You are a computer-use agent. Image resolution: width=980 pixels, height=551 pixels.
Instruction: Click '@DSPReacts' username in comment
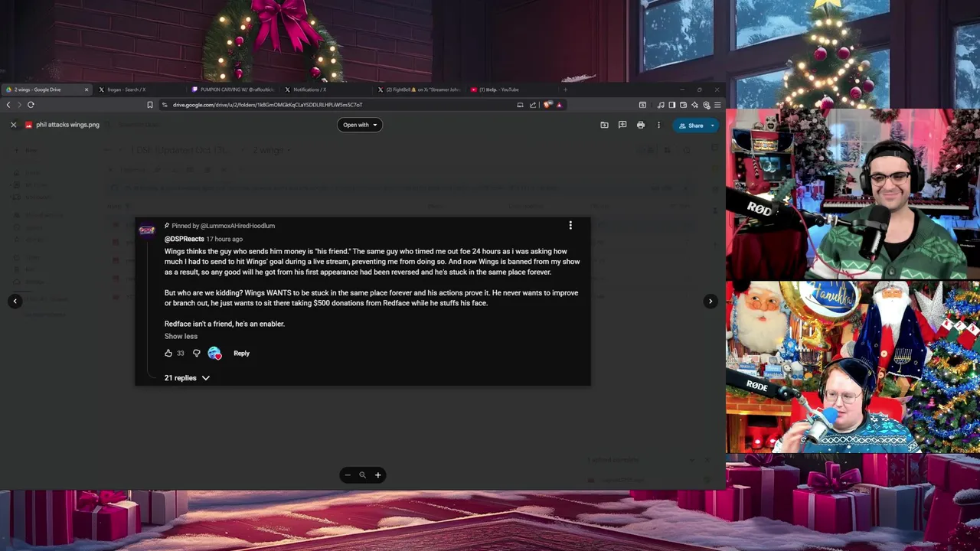click(x=184, y=239)
